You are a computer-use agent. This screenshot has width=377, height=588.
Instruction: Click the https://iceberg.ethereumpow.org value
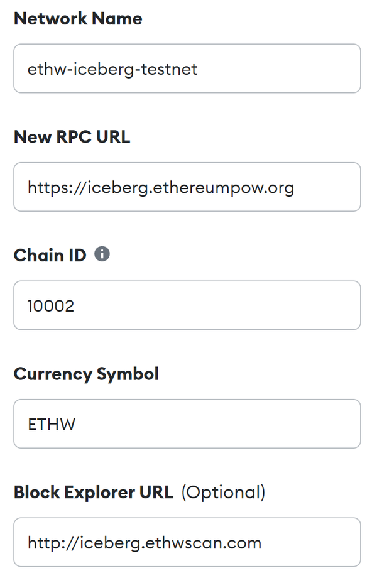tap(161, 188)
